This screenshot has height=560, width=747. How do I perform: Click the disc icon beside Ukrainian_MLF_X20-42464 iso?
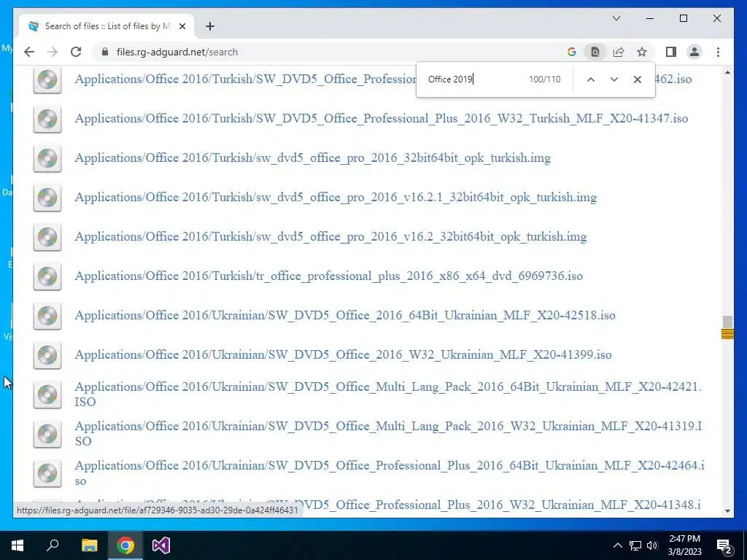(x=47, y=473)
